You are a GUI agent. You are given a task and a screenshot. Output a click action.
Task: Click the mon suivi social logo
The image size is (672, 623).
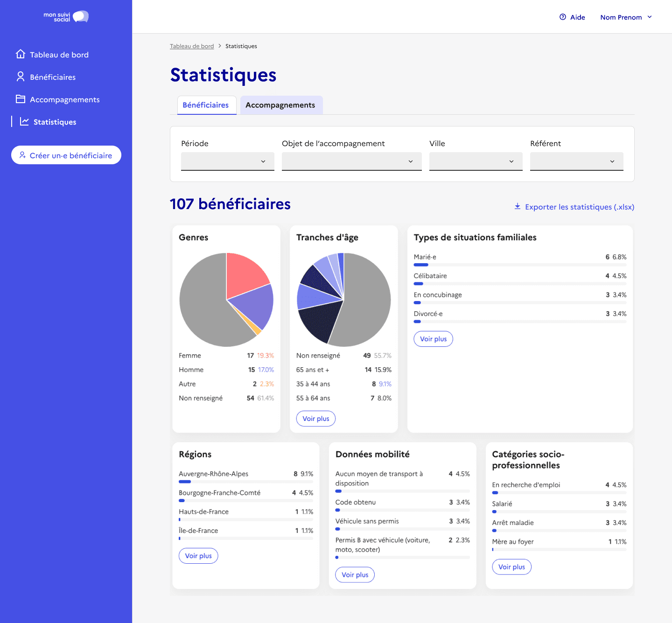coord(66,17)
